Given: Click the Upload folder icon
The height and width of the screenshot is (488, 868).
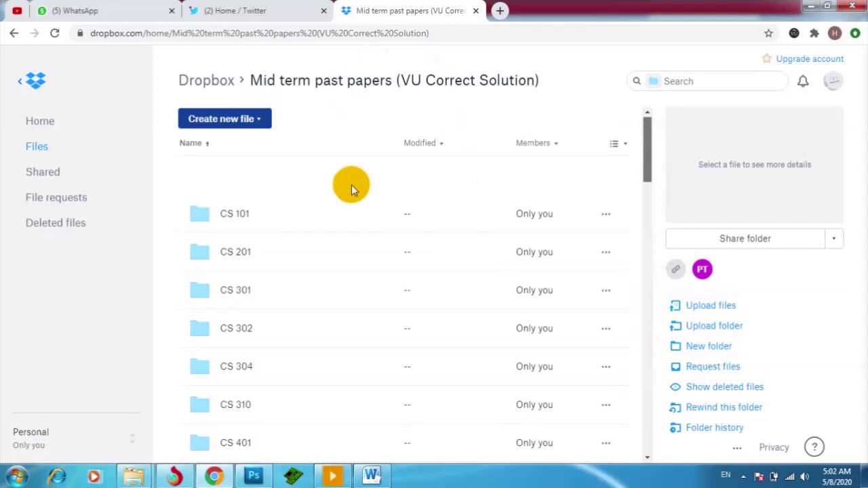Looking at the screenshot, I should click(x=675, y=326).
